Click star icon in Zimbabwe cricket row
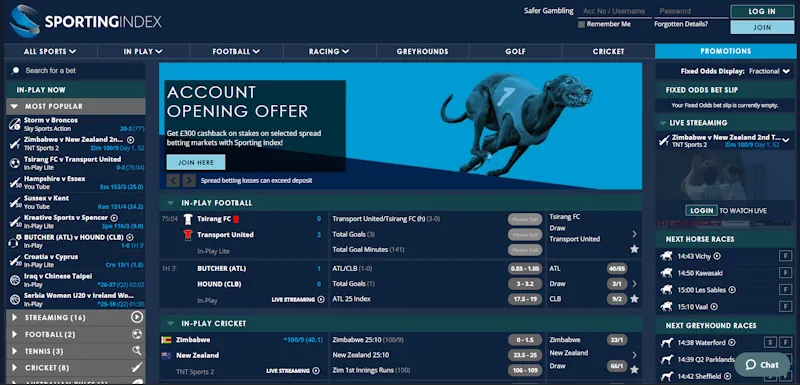The image size is (800, 385). coord(634,369)
